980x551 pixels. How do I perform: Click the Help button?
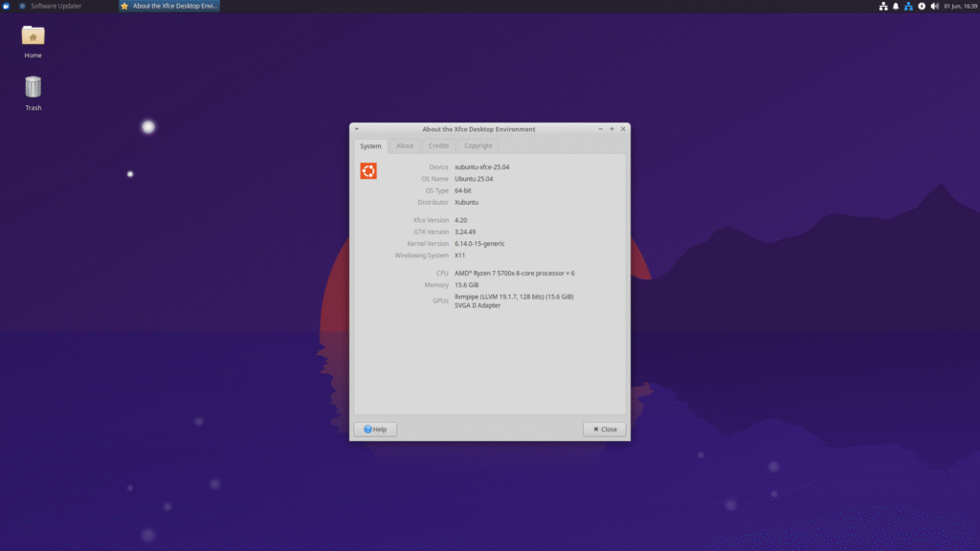(375, 430)
